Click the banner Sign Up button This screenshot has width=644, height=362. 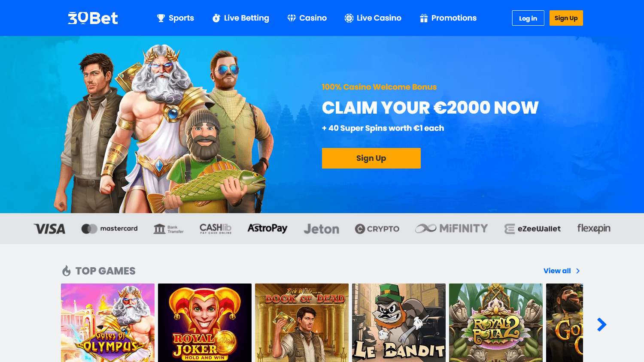click(x=371, y=158)
